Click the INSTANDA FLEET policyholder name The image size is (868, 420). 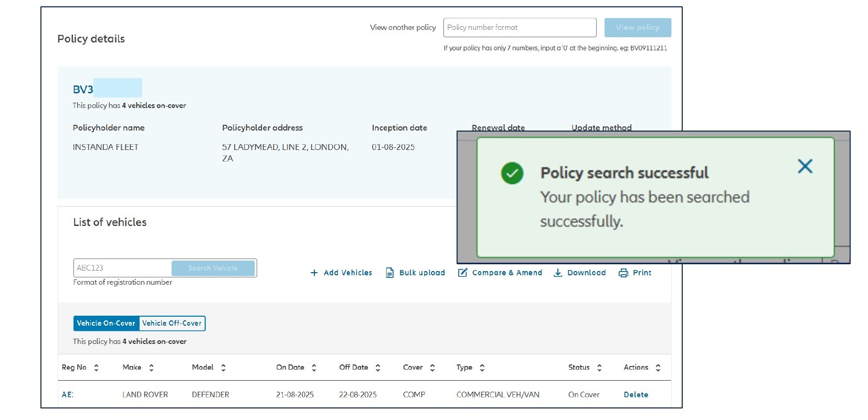(105, 147)
